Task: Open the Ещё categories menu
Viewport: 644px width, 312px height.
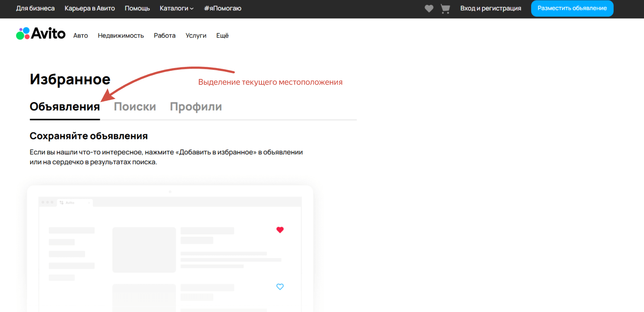Action: point(222,36)
